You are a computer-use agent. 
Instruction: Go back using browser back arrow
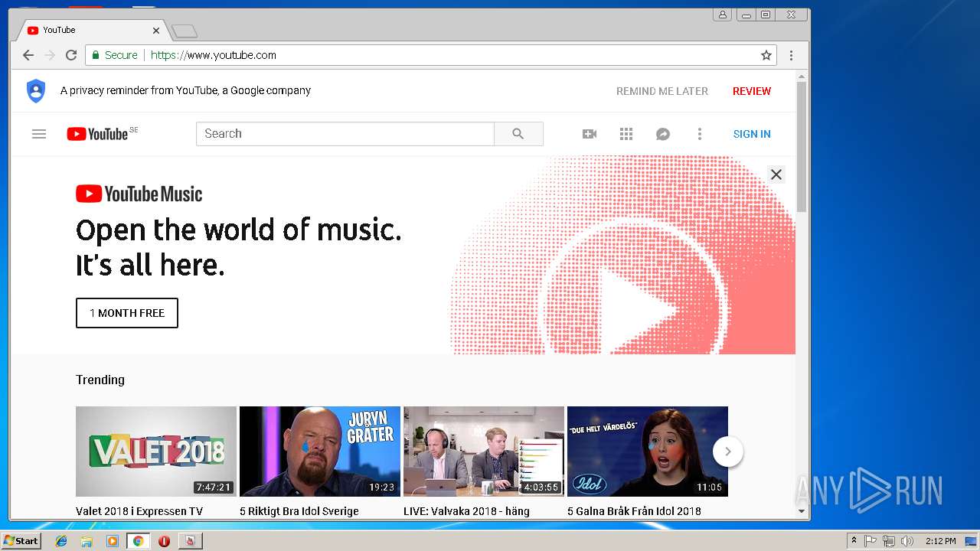(x=28, y=55)
